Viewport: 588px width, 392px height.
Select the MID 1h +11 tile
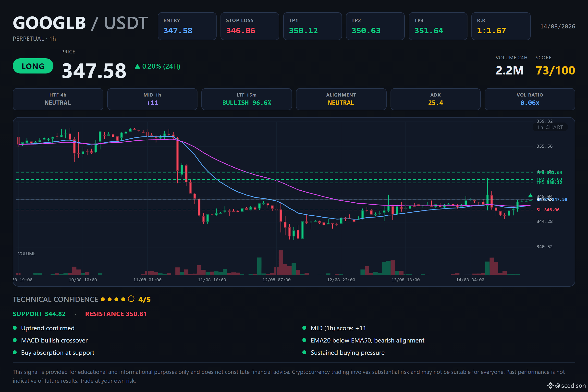click(x=152, y=99)
